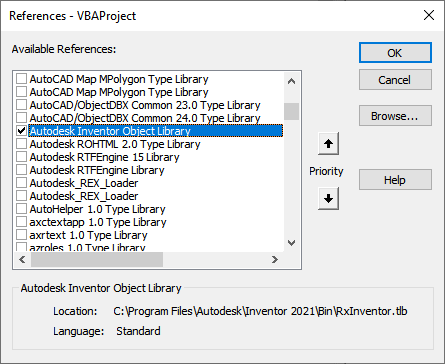Open the Help button
The width and height of the screenshot is (445, 364).
pos(395,180)
